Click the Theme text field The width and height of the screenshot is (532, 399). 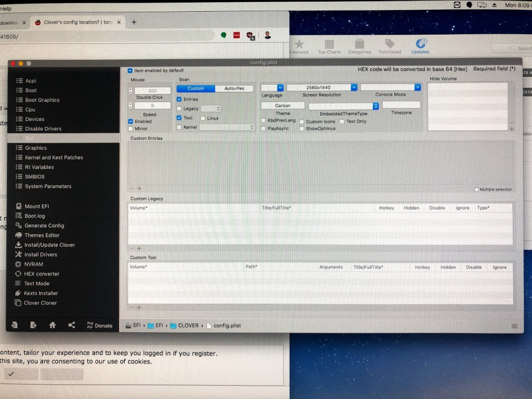pos(282,105)
